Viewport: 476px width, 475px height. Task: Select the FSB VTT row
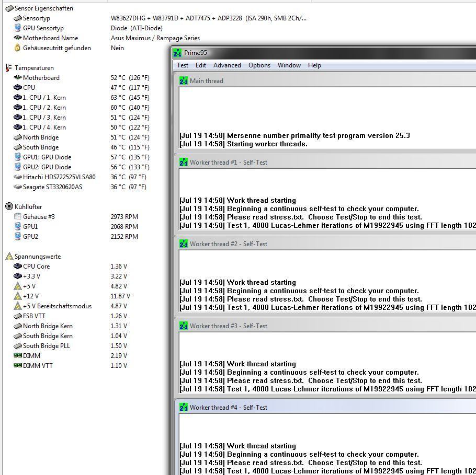click(x=71, y=316)
